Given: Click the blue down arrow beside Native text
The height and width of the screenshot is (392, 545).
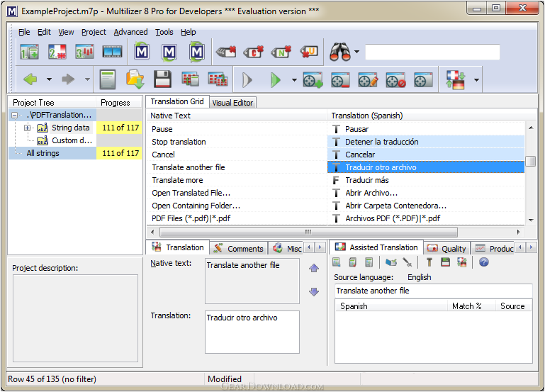Looking at the screenshot, I should pos(314,291).
